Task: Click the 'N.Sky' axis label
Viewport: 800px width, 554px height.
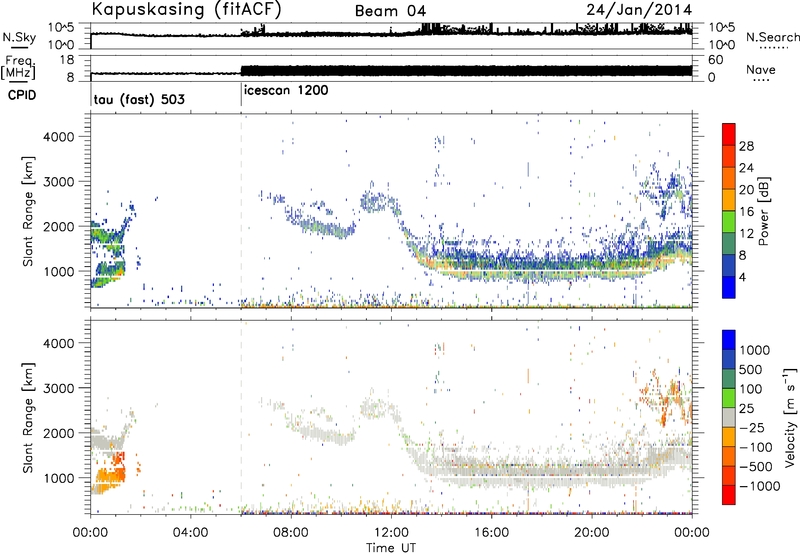Action: tap(19, 37)
